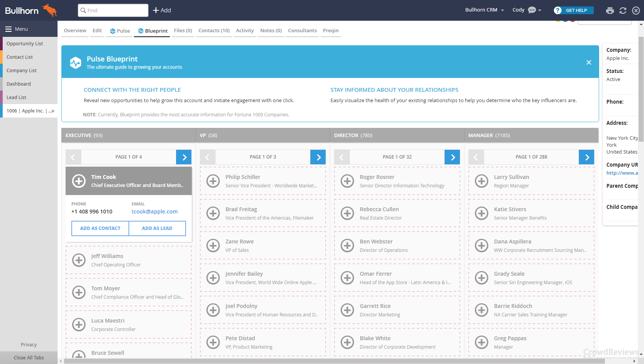The image size is (644, 364).
Task: Click plus icon next to Jennifer Bailey
Action: pos(213,278)
